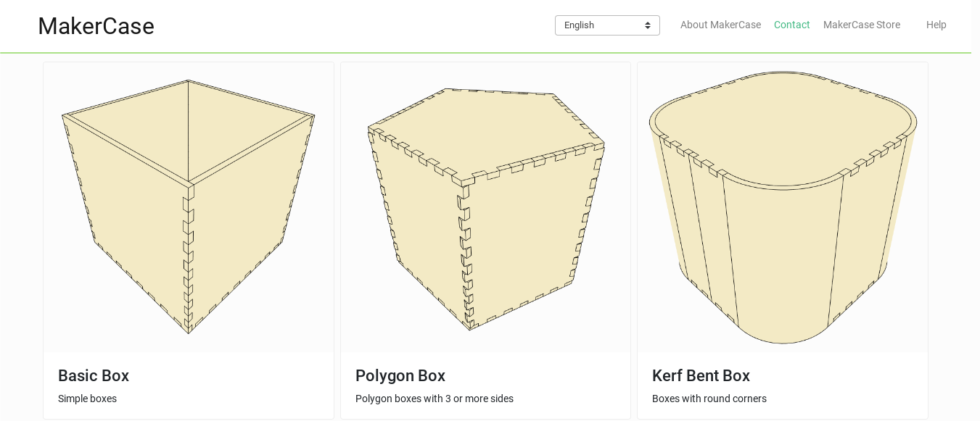The image size is (980, 421).
Task: Go to the Contact page
Action: tap(791, 25)
